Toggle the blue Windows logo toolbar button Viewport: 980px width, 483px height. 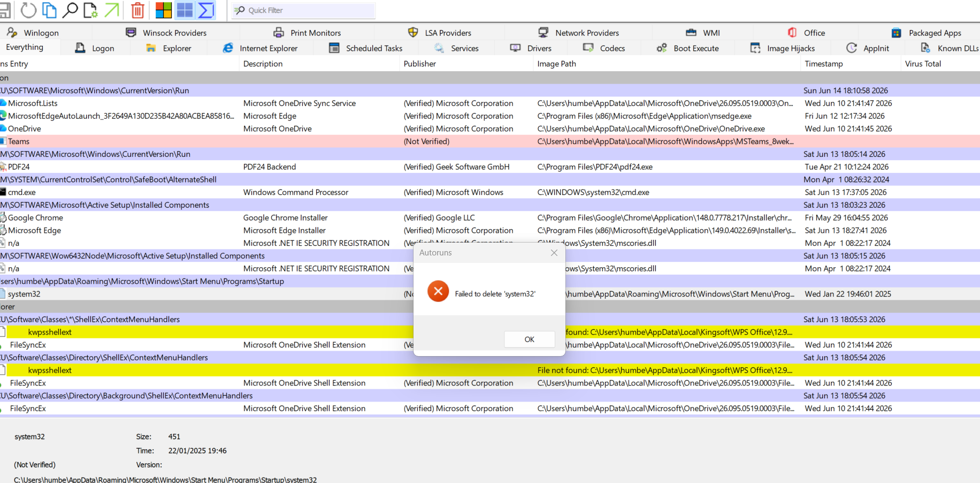(185, 10)
